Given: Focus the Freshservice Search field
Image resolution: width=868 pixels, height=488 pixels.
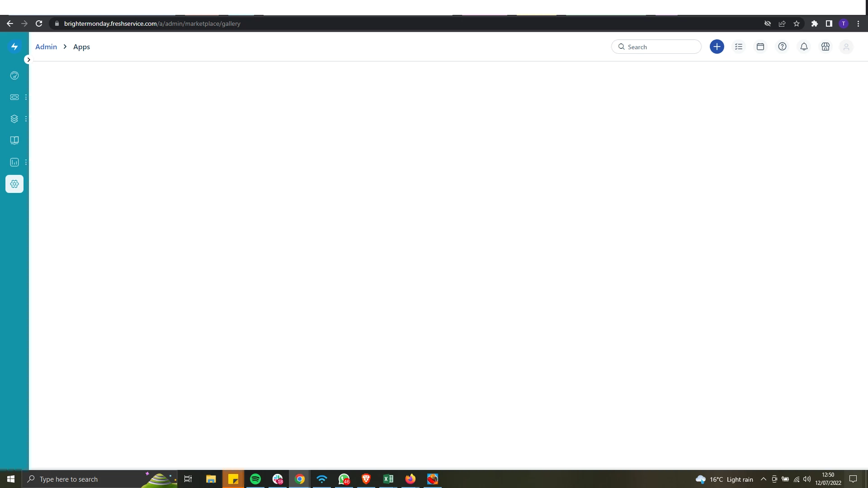Looking at the screenshot, I should click(656, 47).
